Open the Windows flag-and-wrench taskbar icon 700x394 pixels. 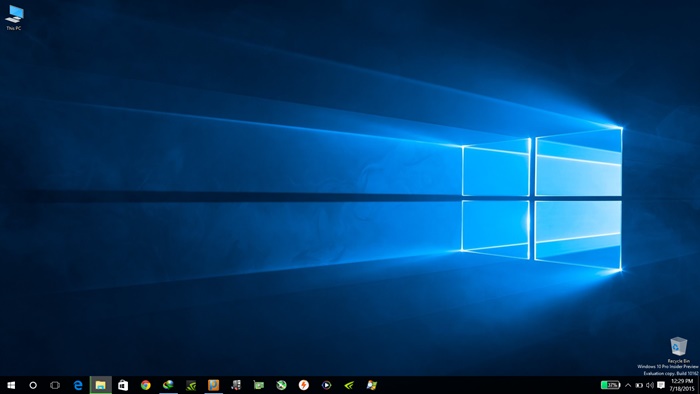pyautogui.click(x=371, y=385)
